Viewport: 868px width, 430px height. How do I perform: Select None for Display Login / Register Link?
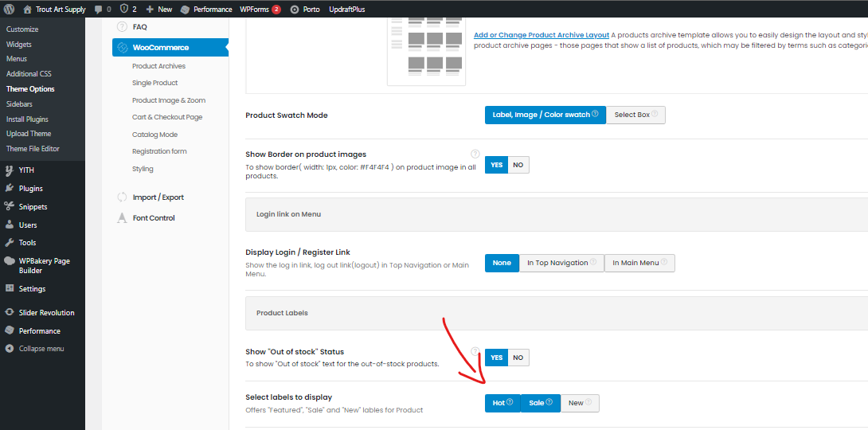tap(502, 263)
